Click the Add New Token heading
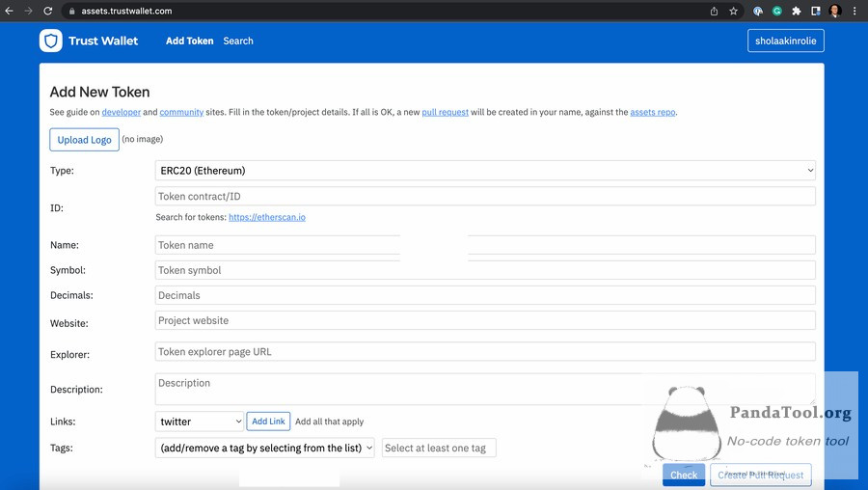 [99, 92]
